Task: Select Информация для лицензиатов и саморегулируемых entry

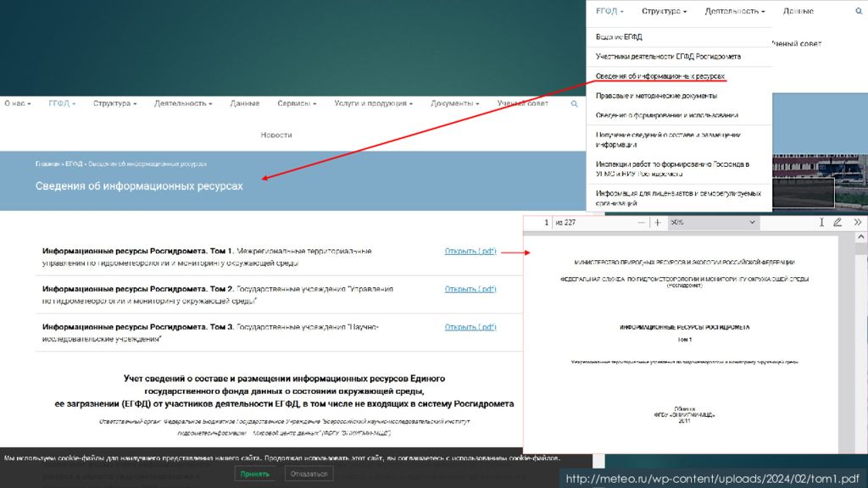Action: point(679,198)
